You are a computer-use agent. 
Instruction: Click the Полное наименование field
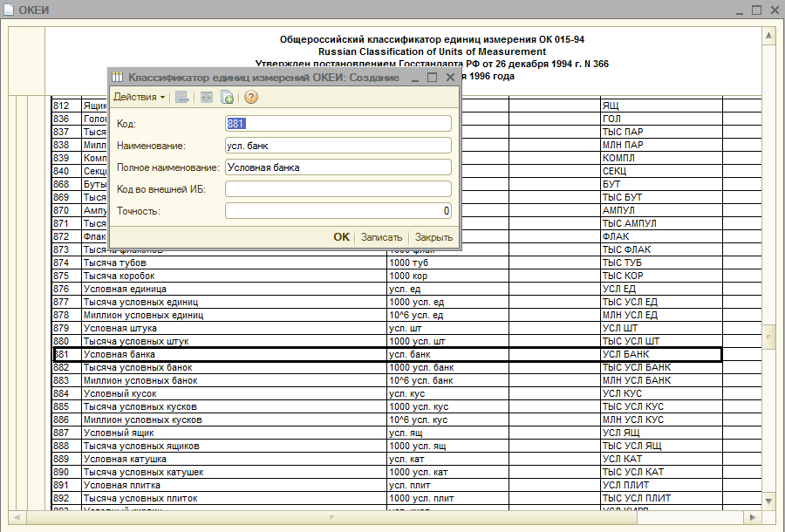[338, 167]
